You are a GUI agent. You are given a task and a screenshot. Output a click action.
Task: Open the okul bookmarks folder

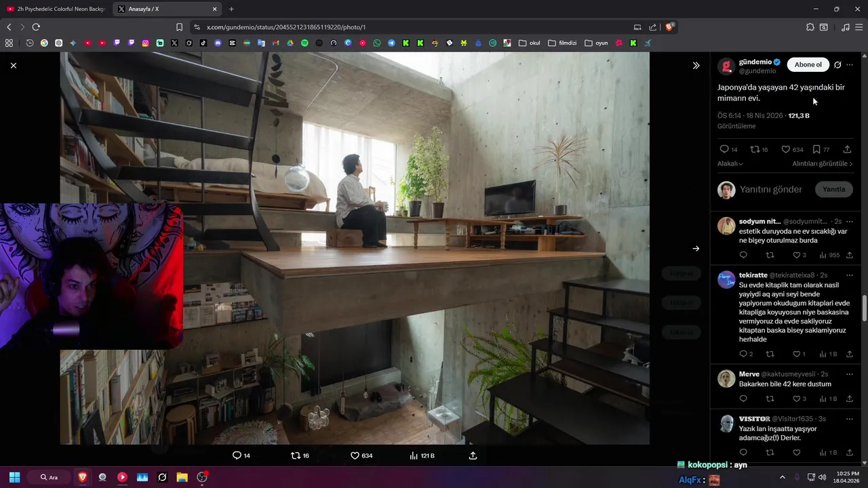(x=530, y=43)
